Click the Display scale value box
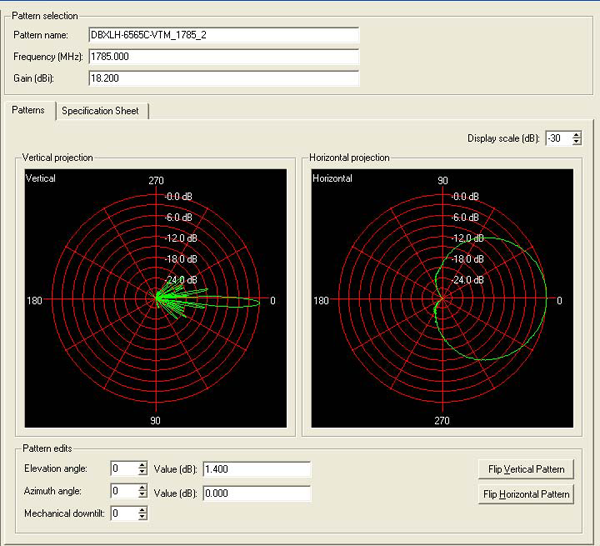The image size is (600, 546). (x=558, y=139)
